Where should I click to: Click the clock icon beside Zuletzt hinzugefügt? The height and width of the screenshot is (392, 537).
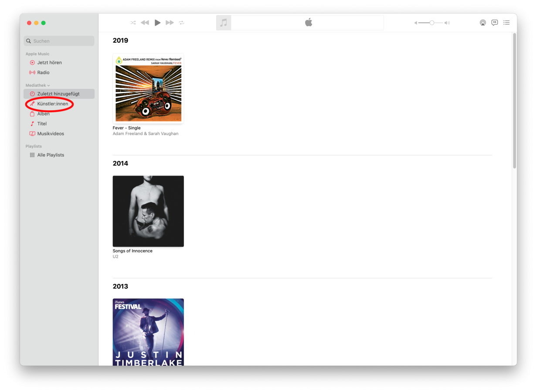click(32, 94)
